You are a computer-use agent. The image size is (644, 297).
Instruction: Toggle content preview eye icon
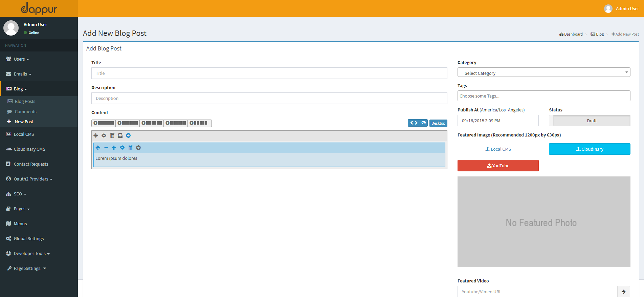(x=424, y=123)
